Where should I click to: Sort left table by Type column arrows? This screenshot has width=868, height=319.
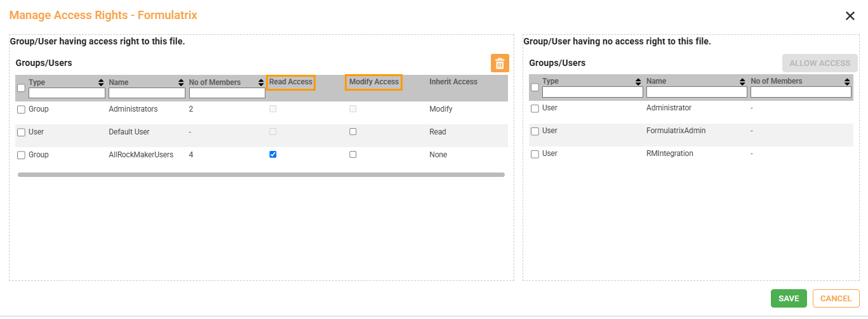[101, 82]
